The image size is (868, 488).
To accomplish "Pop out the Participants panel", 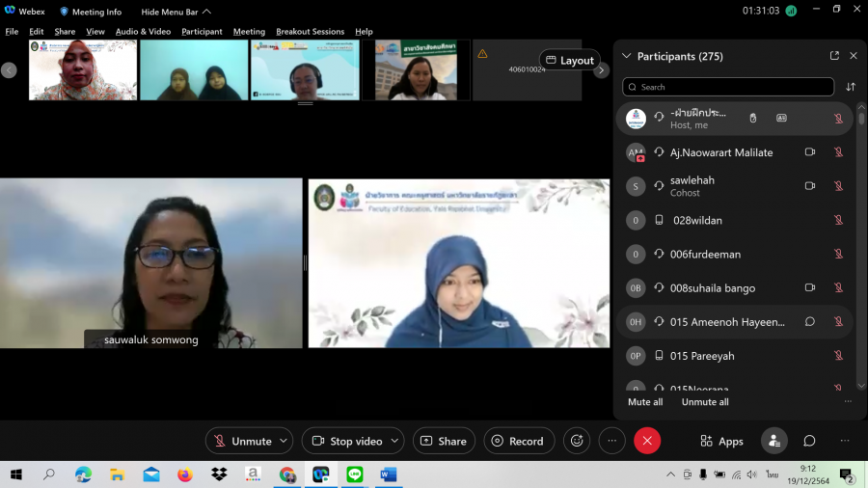I will (834, 56).
